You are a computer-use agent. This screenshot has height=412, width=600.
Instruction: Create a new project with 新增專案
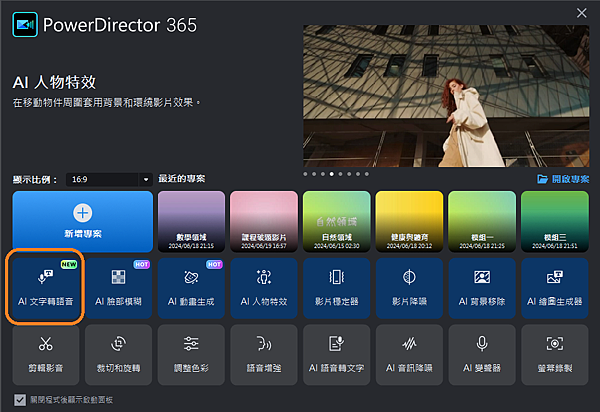coord(83,221)
